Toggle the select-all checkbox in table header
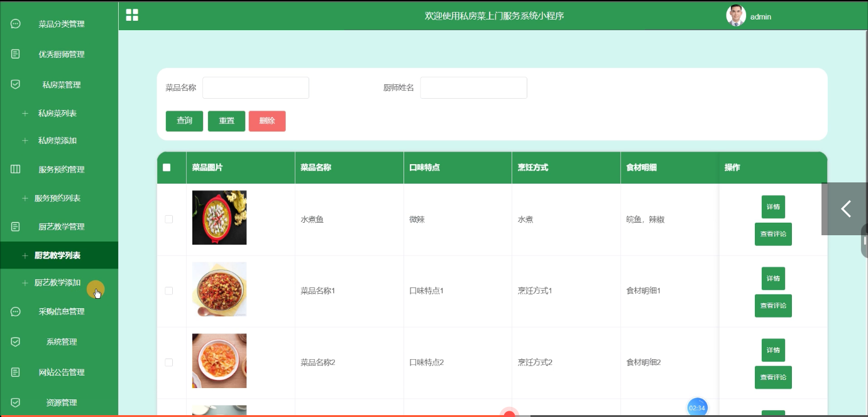 tap(167, 167)
